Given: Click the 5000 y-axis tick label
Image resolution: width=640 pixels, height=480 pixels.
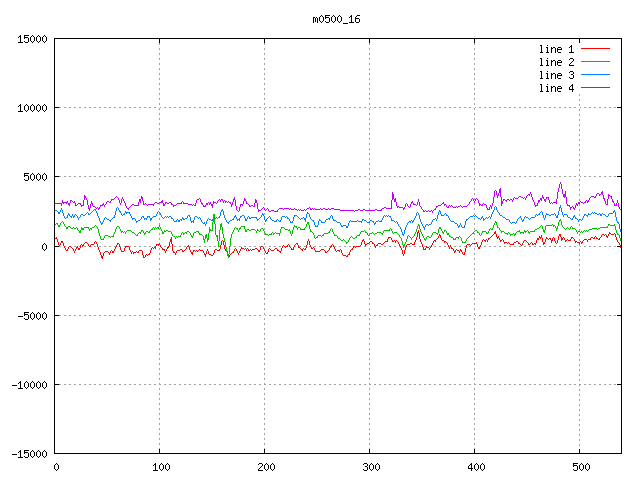Looking at the screenshot, I should tap(35, 177).
